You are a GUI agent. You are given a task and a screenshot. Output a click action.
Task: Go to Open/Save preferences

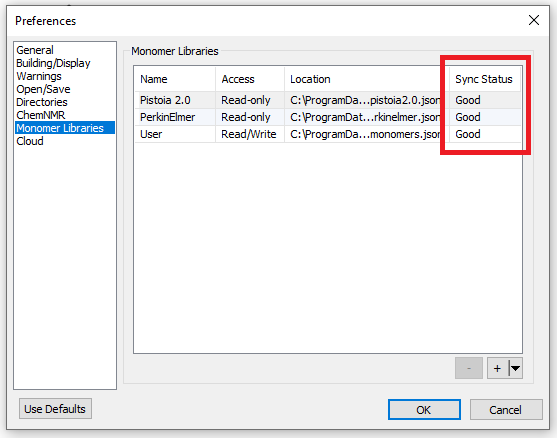43,89
